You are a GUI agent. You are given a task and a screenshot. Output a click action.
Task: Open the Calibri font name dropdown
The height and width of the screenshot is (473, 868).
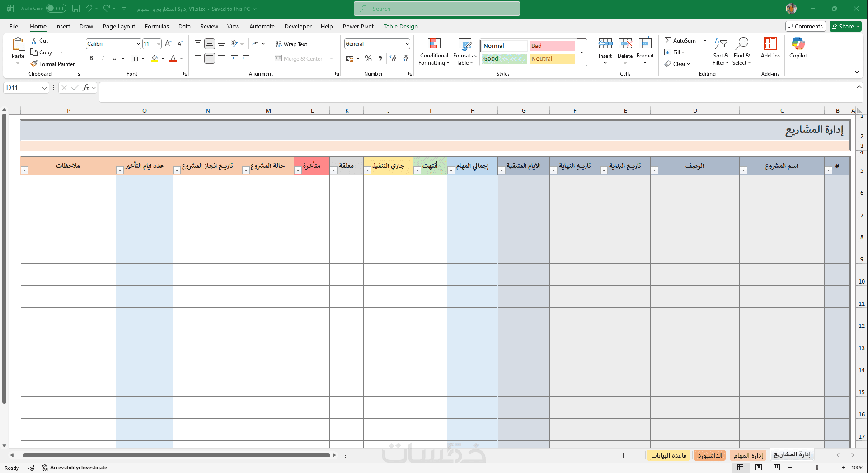point(138,44)
